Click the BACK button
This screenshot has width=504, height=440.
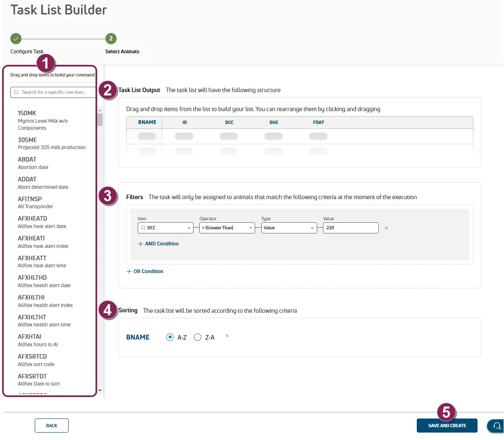coord(52,426)
